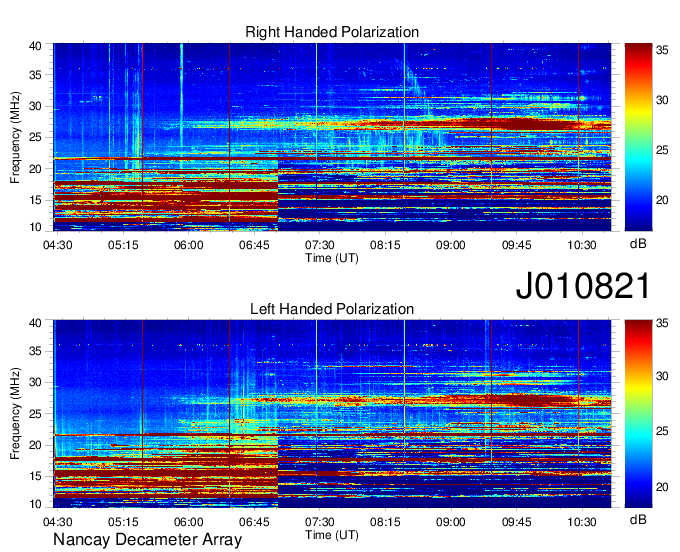Click the 09:45 tick on the bottom time axis
The width and height of the screenshot is (680, 552).
coord(517,522)
